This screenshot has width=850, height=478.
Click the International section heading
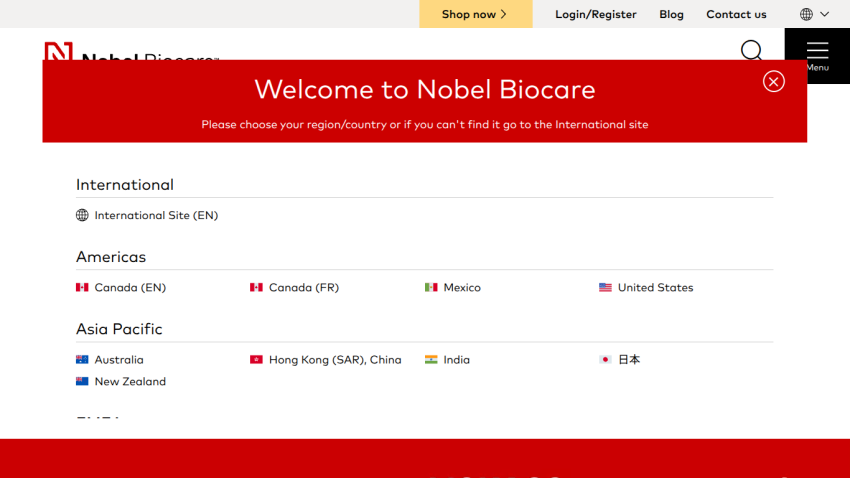[x=125, y=185]
